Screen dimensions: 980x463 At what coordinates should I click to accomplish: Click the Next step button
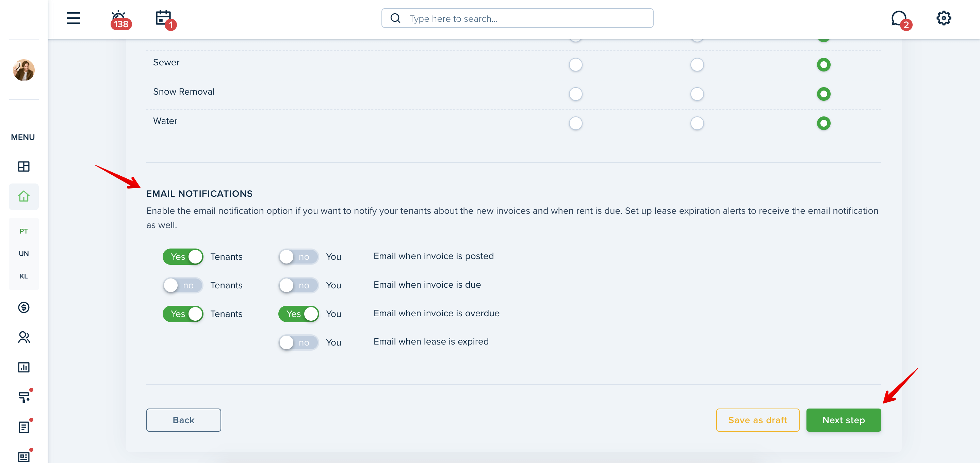[844, 420]
